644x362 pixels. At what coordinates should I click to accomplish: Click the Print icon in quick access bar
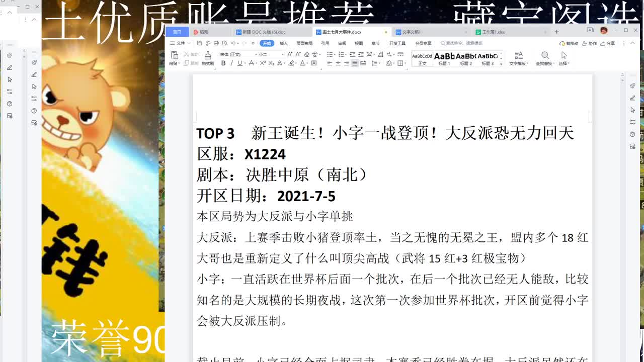[216, 43]
